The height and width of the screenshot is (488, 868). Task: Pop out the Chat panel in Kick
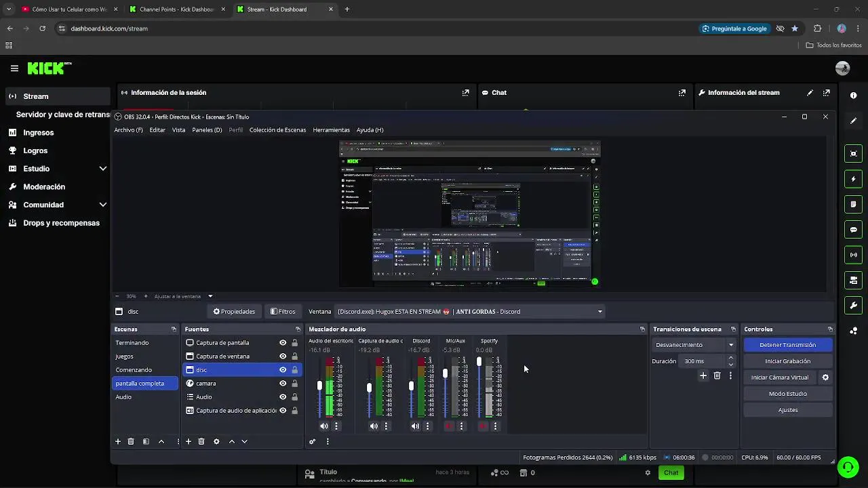[682, 93]
